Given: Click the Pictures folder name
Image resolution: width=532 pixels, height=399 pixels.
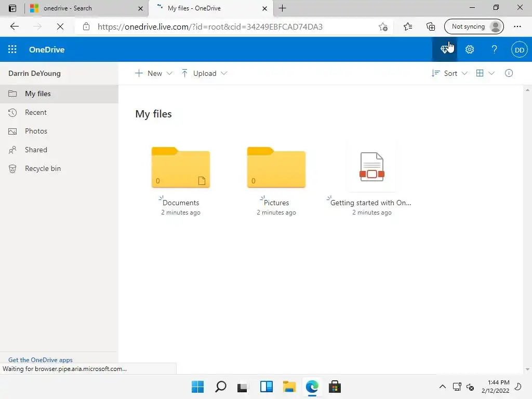Looking at the screenshot, I should click(x=276, y=203).
